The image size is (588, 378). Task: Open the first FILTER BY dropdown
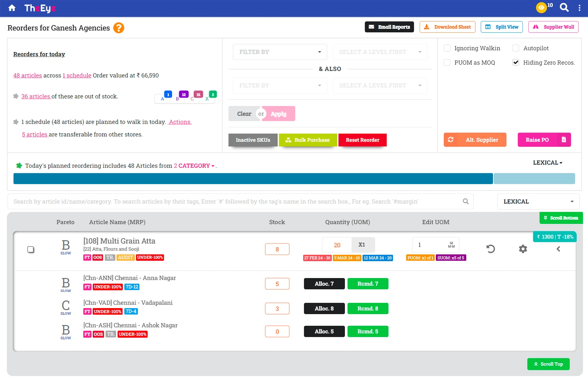pos(280,52)
